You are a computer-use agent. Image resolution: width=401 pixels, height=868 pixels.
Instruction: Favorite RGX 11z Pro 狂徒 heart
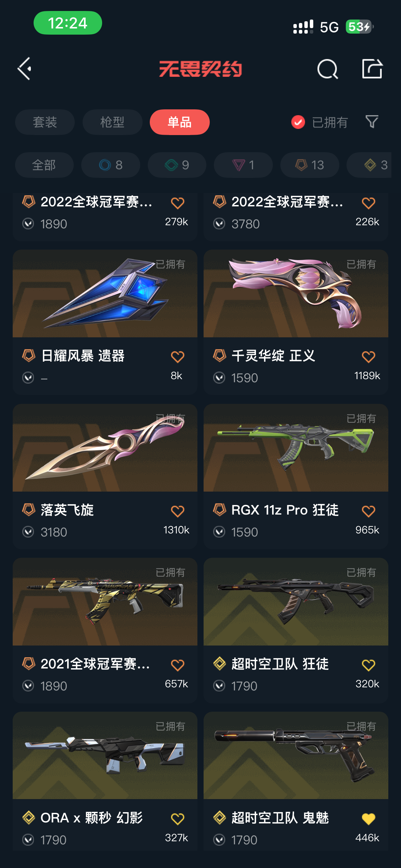click(368, 511)
